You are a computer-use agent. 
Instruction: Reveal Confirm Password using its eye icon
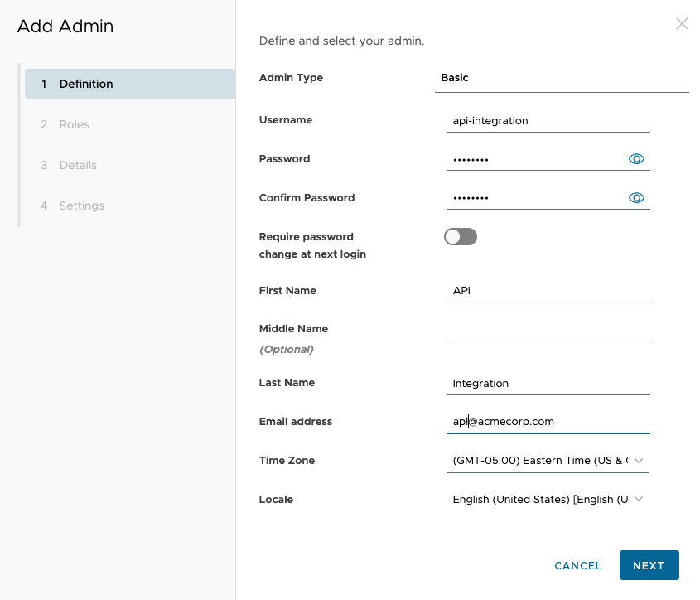pos(636,198)
